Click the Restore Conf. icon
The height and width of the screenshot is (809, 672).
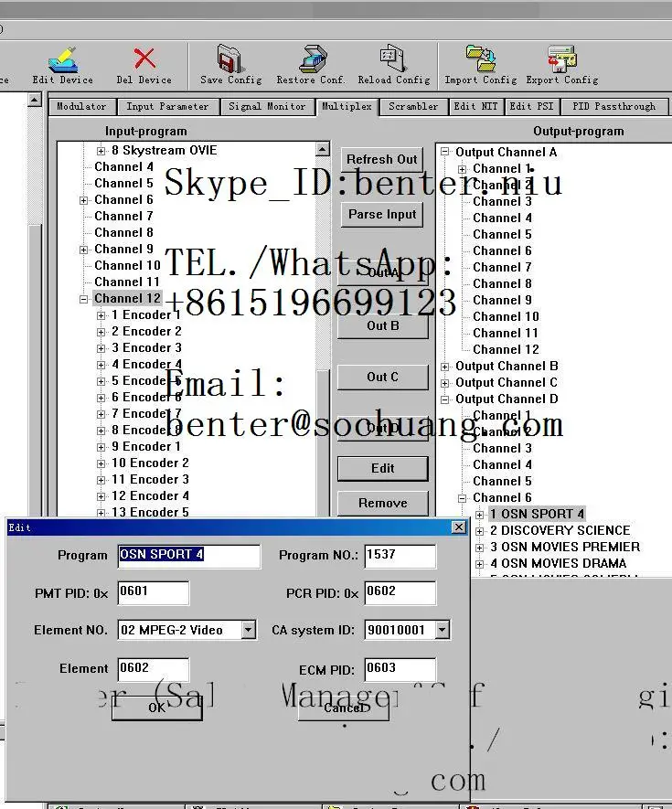click(x=313, y=59)
